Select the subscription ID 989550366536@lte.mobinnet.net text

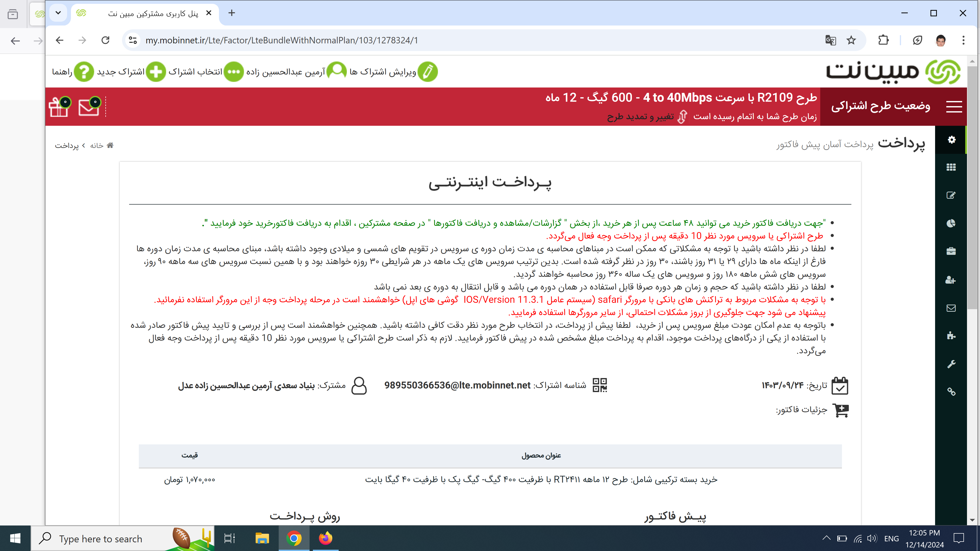(457, 385)
